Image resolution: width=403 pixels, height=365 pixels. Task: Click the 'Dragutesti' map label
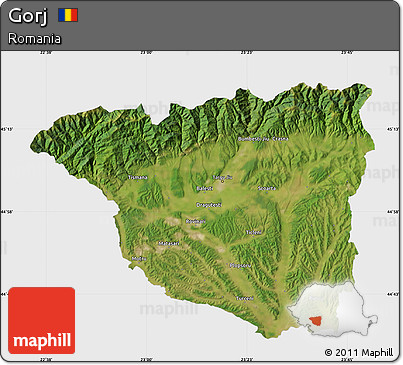tap(209, 205)
